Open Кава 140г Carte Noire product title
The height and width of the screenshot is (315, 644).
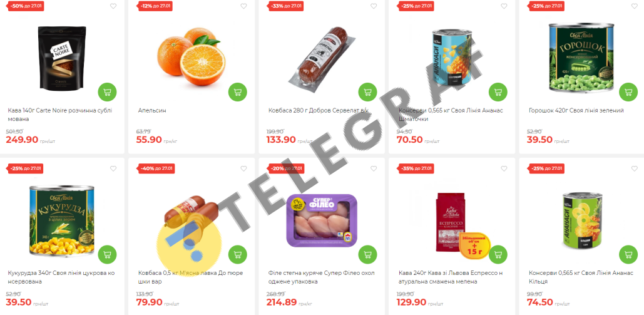60,115
